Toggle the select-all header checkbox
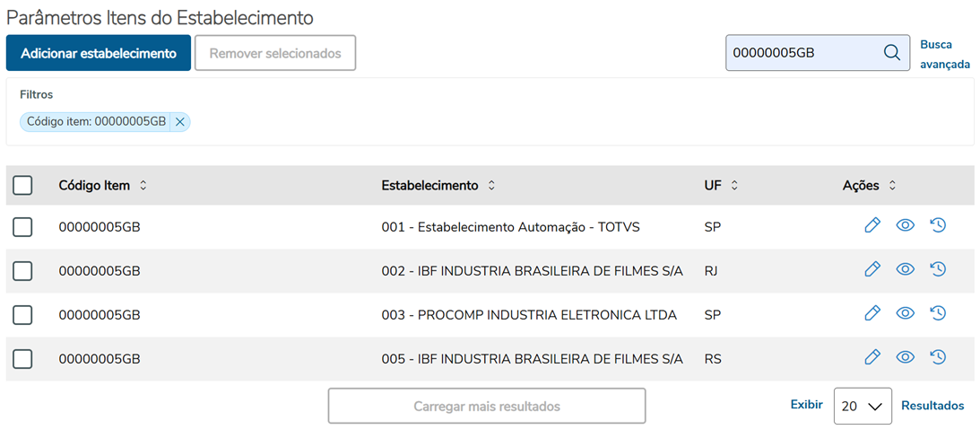The height and width of the screenshot is (447, 980). (x=22, y=186)
